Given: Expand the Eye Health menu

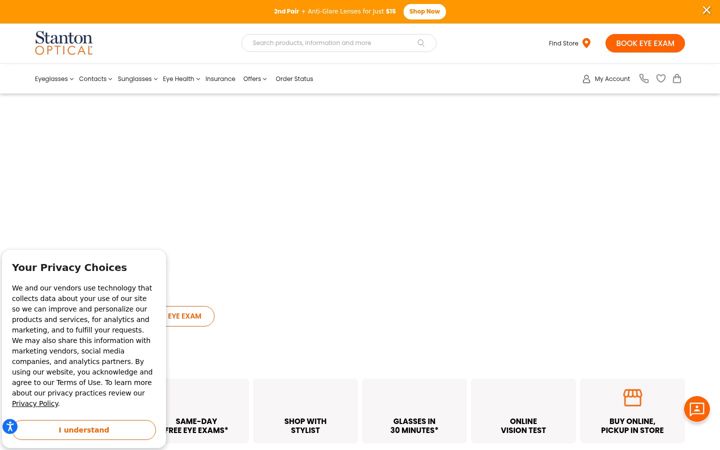Looking at the screenshot, I should (181, 79).
